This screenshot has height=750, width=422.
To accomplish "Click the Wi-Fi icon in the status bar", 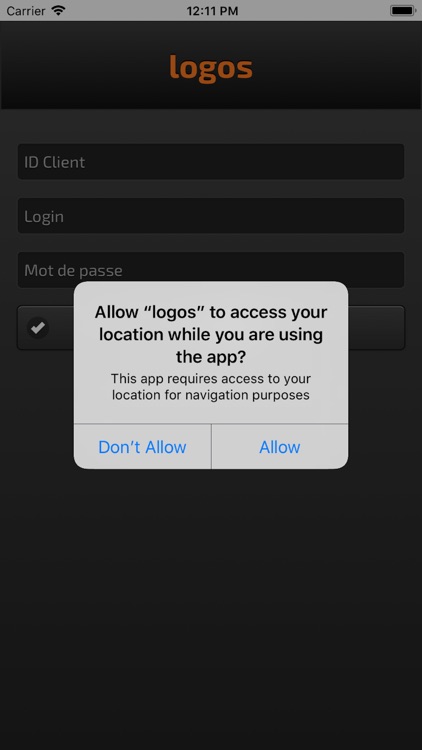I will point(58,10).
